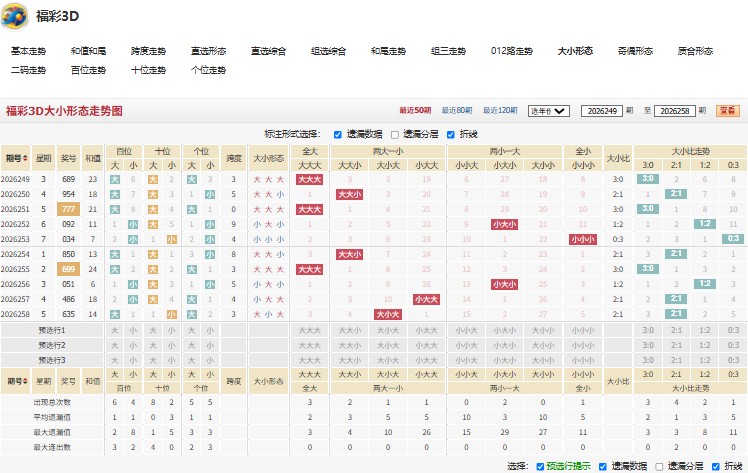This screenshot has width=748, height=473.
Task: Click the end period field 2026258
Action: coord(675,111)
